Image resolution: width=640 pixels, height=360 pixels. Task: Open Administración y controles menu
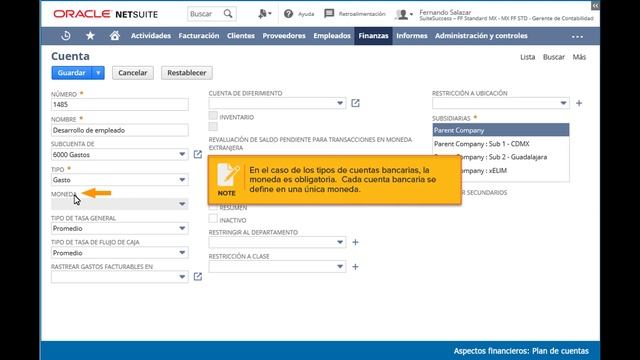[481, 36]
